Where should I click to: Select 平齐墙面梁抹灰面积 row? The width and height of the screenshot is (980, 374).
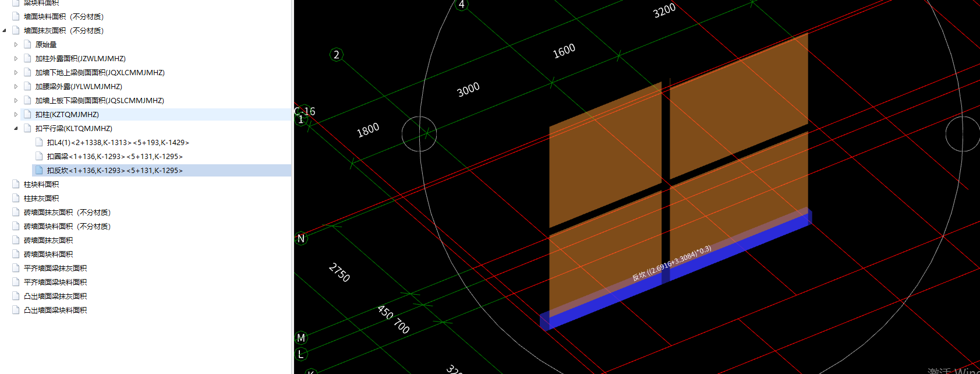click(x=55, y=269)
